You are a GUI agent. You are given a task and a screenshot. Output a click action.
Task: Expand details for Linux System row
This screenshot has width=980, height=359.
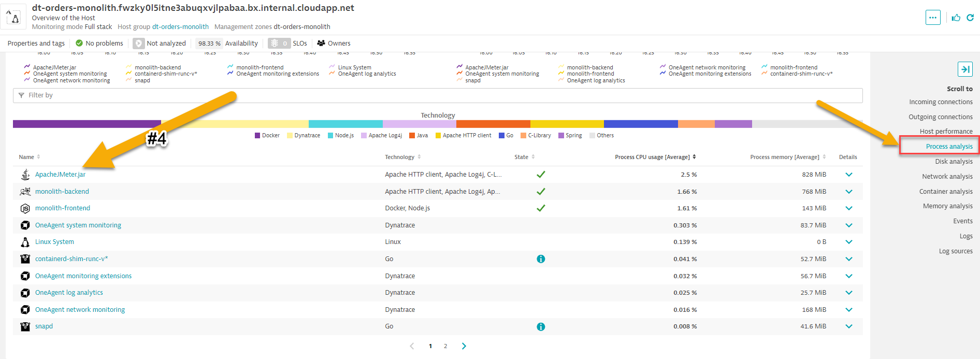click(x=848, y=242)
